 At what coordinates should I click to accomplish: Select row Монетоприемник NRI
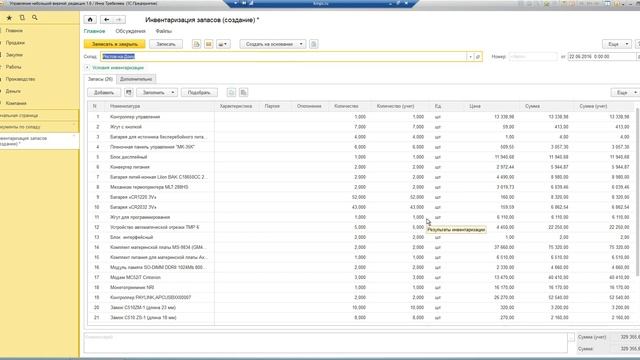(361, 287)
